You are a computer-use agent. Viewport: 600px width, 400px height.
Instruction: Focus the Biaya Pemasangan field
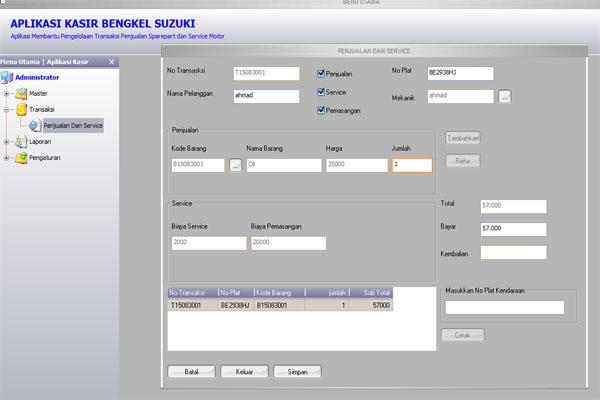point(289,243)
